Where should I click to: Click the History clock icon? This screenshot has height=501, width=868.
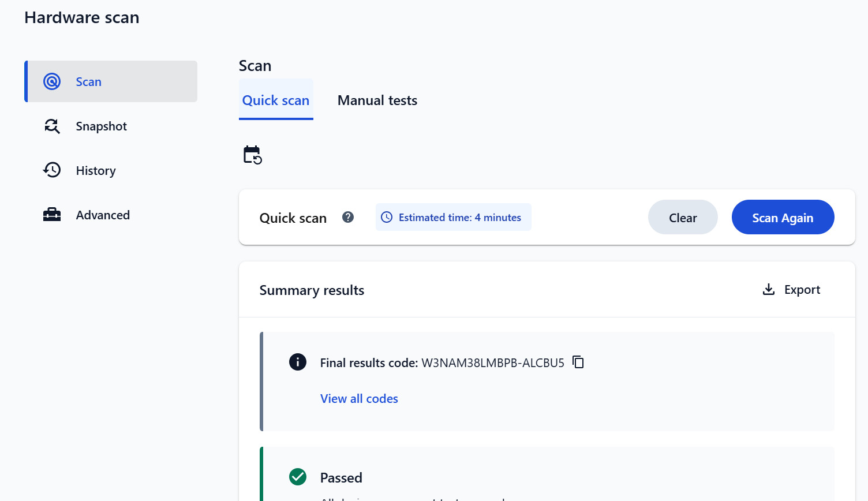coord(52,170)
